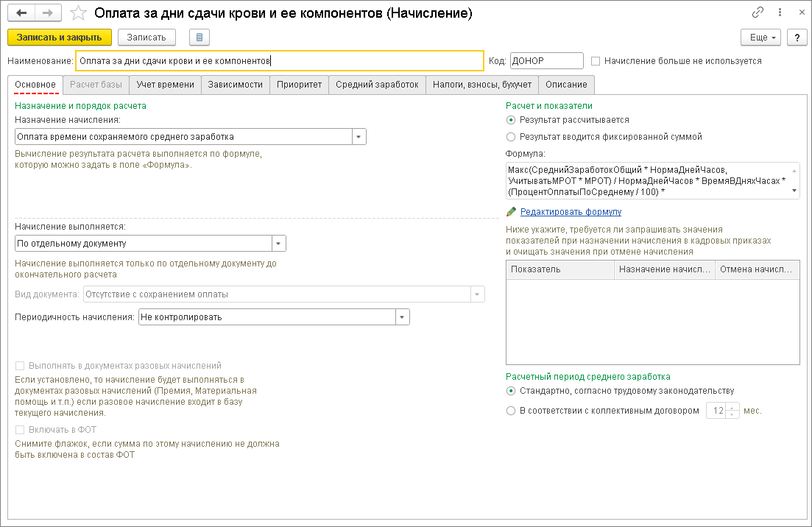Click the pencil icon beside the formula link
The height and width of the screenshot is (527, 812).
point(512,212)
